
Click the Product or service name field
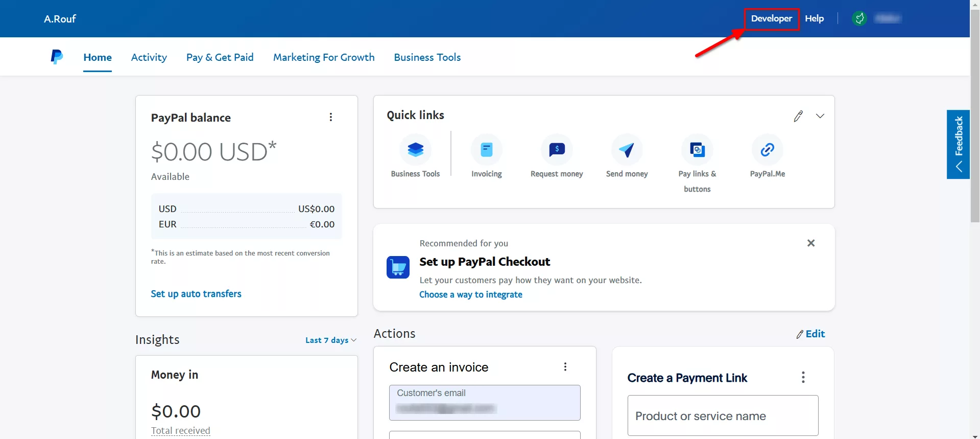pos(723,416)
